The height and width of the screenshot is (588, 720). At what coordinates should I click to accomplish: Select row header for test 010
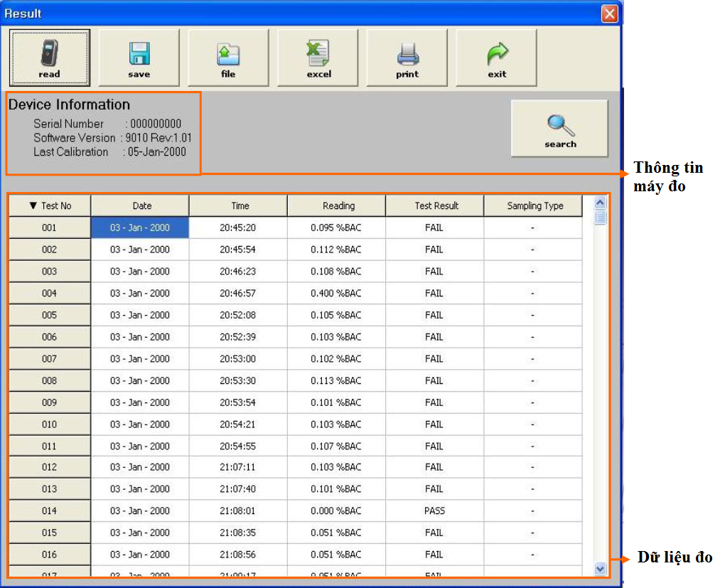[x=50, y=424]
